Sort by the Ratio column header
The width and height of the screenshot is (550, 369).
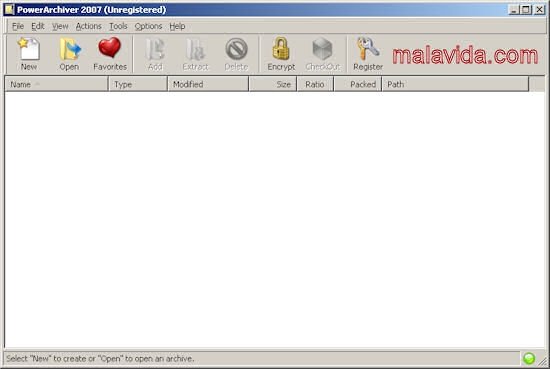[x=315, y=84]
